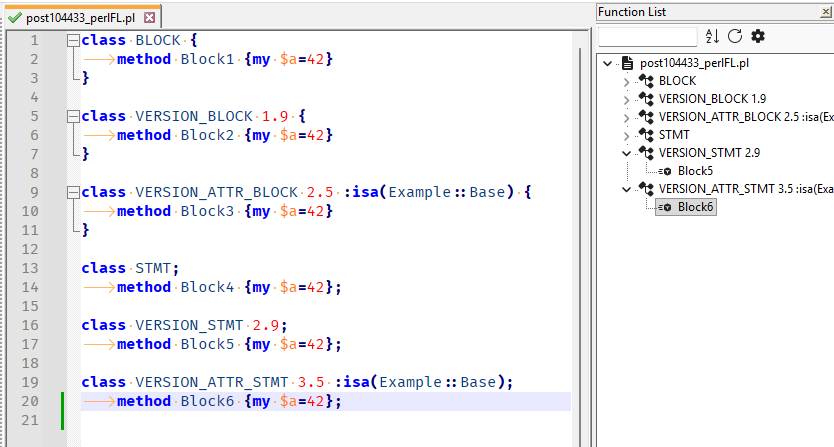Click the sort alphabetically icon in Function List
Screen dimensions: 834x447
[712, 36]
